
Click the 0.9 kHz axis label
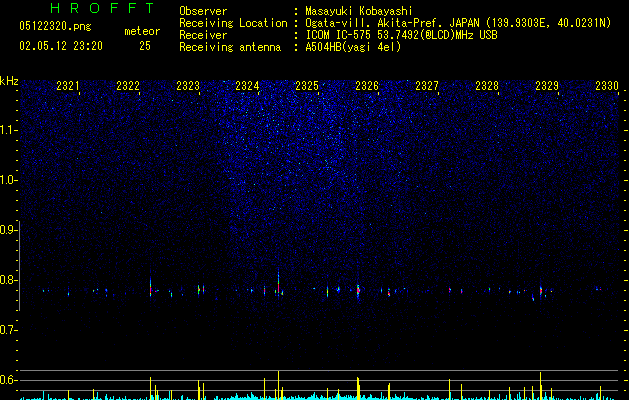click(8, 230)
